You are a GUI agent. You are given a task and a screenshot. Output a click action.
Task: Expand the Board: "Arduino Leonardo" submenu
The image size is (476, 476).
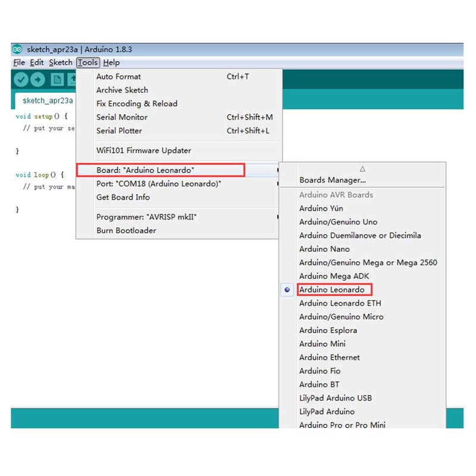(177, 170)
